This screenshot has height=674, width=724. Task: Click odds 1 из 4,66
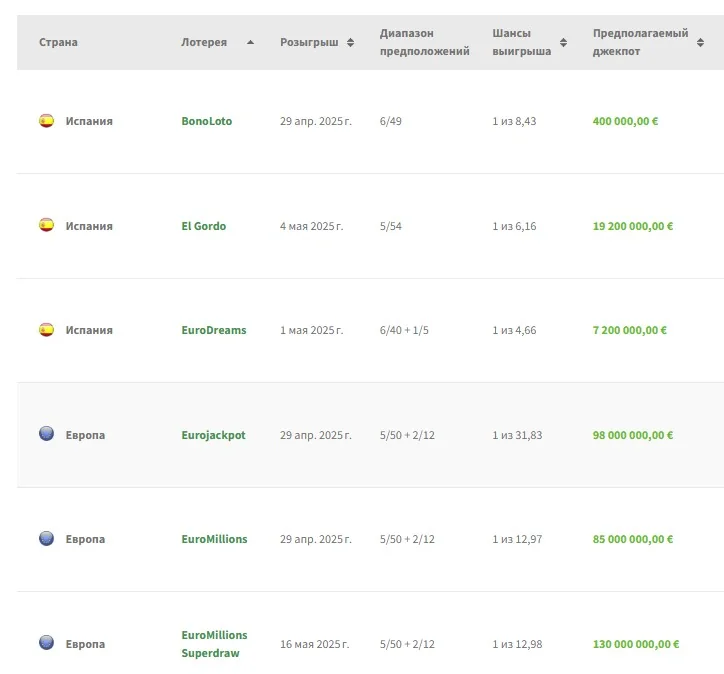514,331
